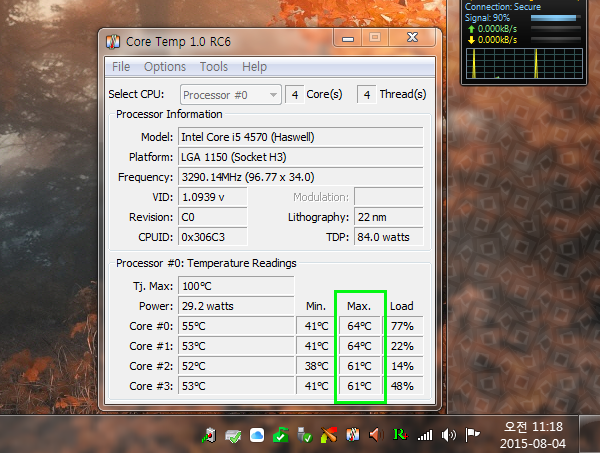Click the Model field showing Intel Core i5 4570
The width and height of the screenshot is (600, 453).
point(300,137)
